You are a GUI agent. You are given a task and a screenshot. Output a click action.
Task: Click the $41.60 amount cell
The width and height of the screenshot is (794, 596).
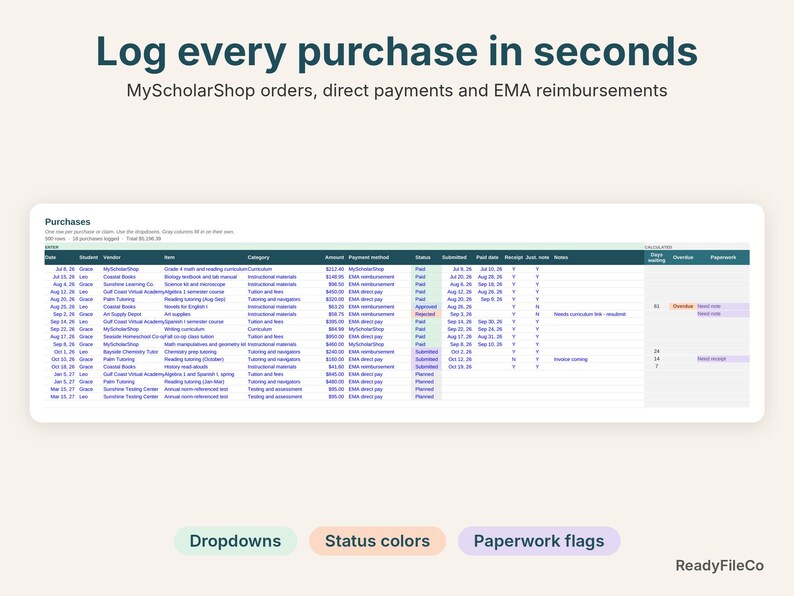click(336, 367)
